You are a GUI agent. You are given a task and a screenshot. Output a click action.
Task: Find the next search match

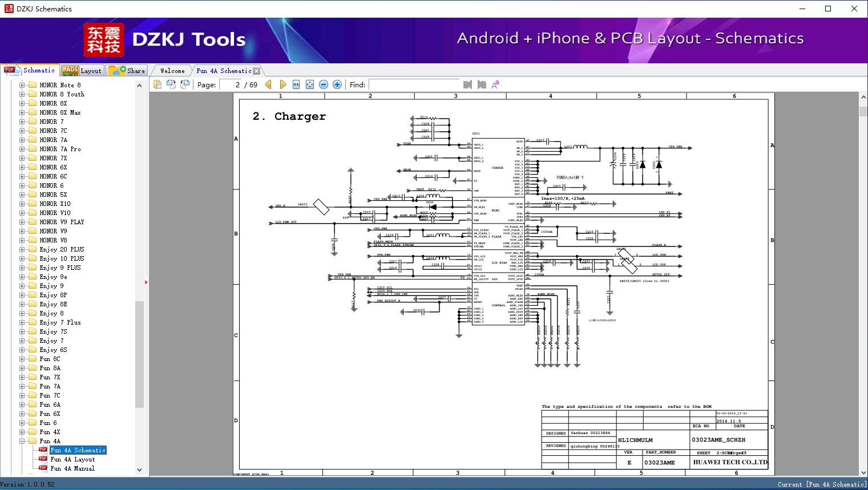pos(482,84)
